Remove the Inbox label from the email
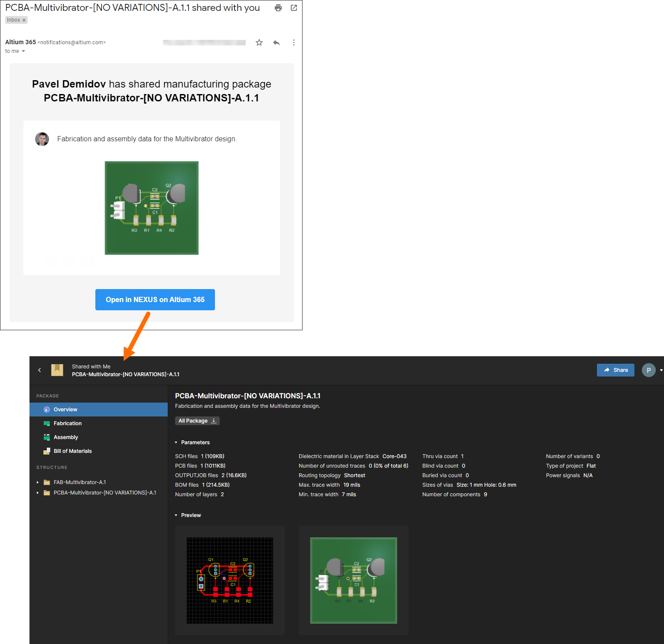 coord(24,20)
